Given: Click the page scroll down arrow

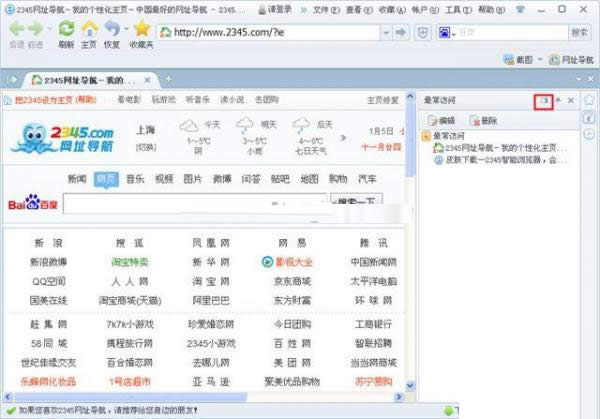Looking at the screenshot, I should click(x=410, y=385).
